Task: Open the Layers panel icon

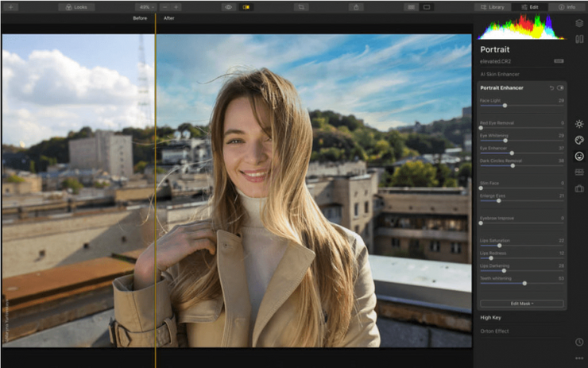Action: click(x=578, y=24)
